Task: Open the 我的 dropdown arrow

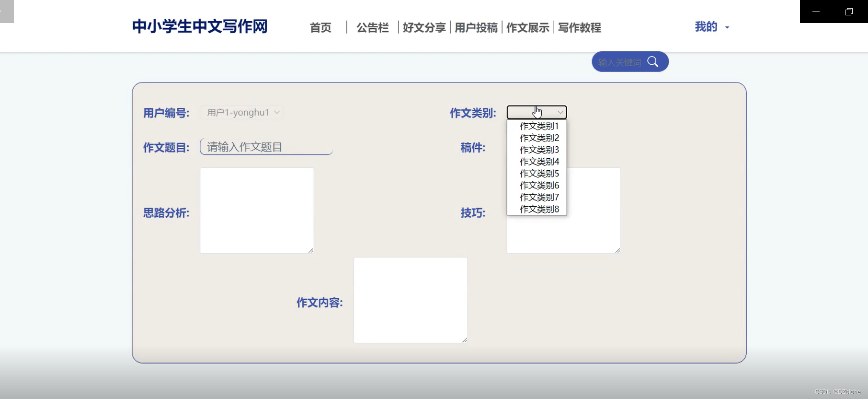Action: click(x=727, y=27)
